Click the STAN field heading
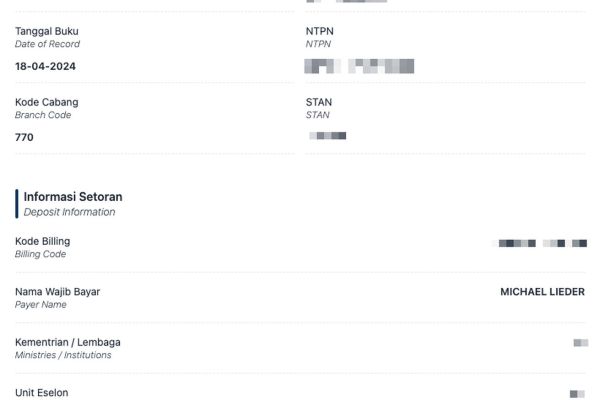 pos(319,102)
